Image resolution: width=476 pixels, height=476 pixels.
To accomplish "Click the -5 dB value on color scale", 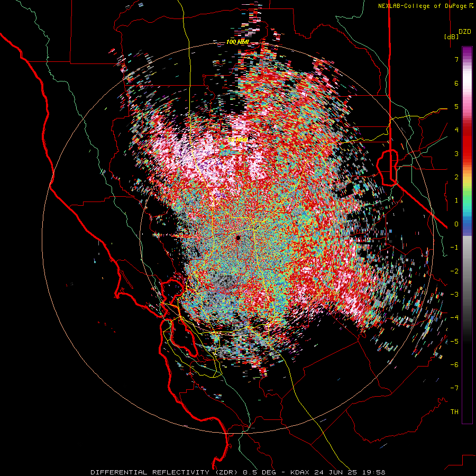I will click(x=454, y=342).
